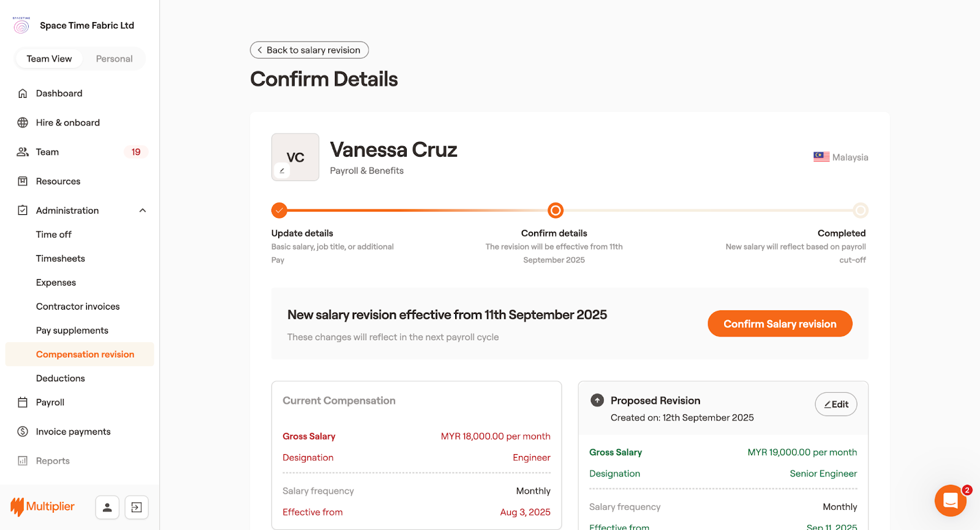Click the Dashboard home icon

(23, 94)
